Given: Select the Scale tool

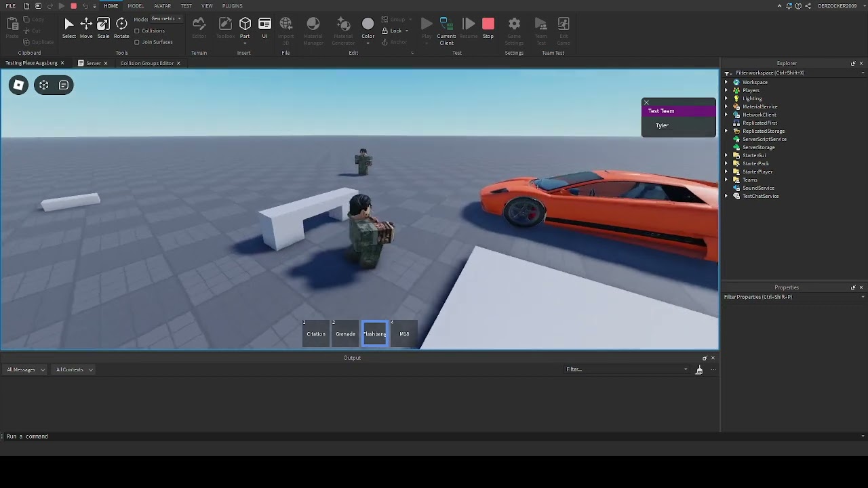Looking at the screenshot, I should pyautogui.click(x=103, y=27).
